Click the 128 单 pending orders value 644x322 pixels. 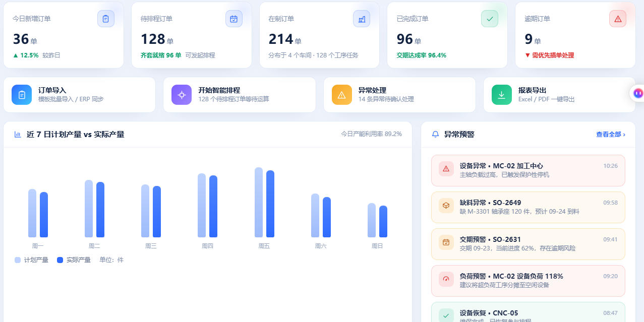coord(157,39)
